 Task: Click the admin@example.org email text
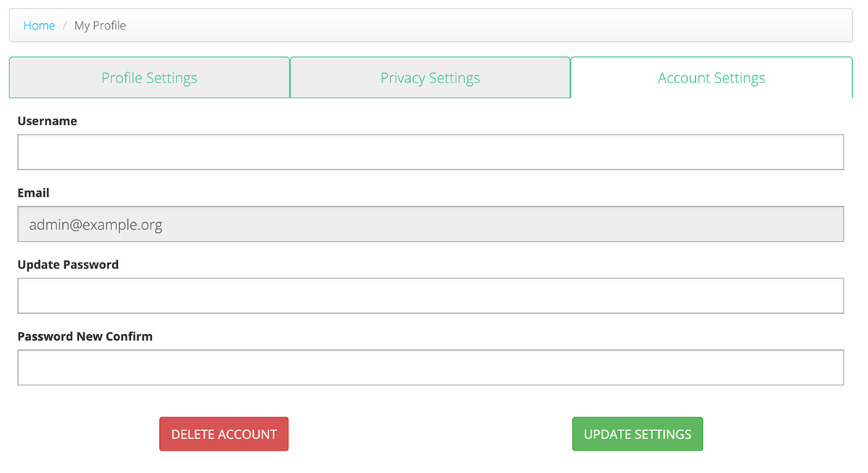point(95,224)
